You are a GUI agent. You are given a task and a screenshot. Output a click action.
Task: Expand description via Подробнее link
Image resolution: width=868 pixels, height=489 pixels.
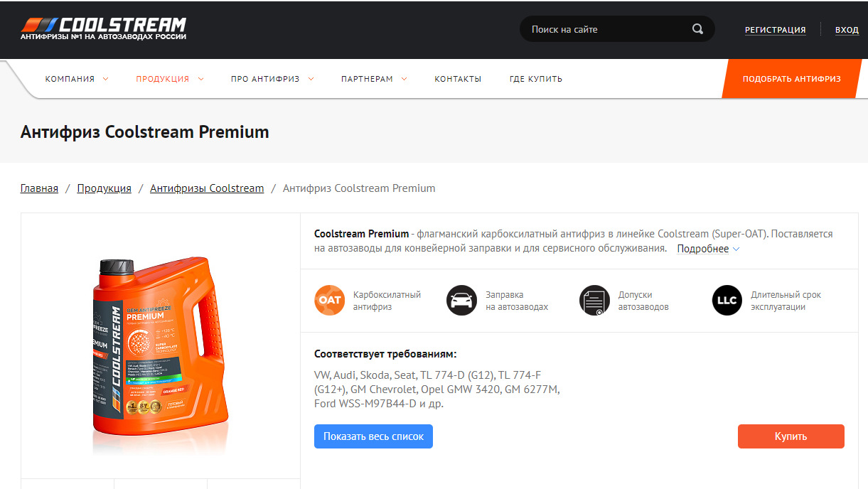[708, 249]
